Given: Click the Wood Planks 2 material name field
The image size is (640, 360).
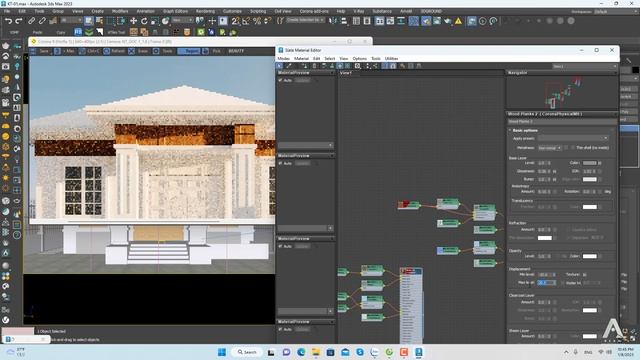Looking at the screenshot, I should pyautogui.click(x=562, y=122).
